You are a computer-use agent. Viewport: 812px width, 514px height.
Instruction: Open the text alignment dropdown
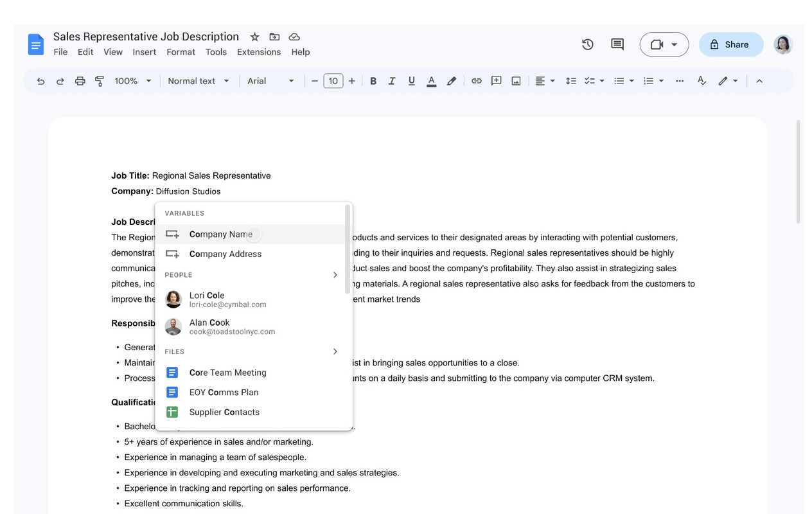[x=545, y=81]
